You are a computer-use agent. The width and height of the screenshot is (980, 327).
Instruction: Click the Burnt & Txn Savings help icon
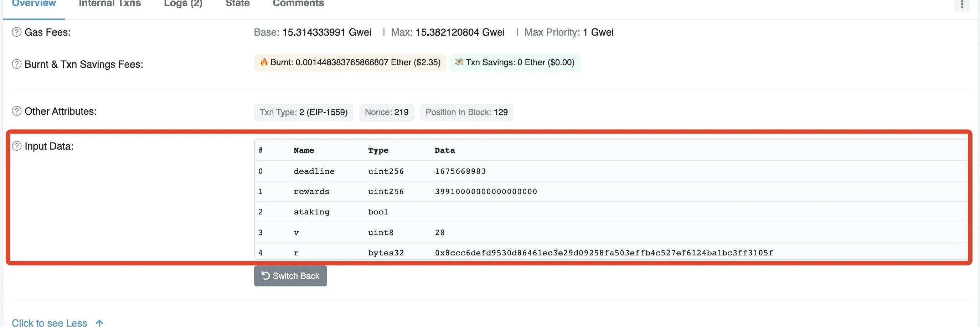click(16, 64)
